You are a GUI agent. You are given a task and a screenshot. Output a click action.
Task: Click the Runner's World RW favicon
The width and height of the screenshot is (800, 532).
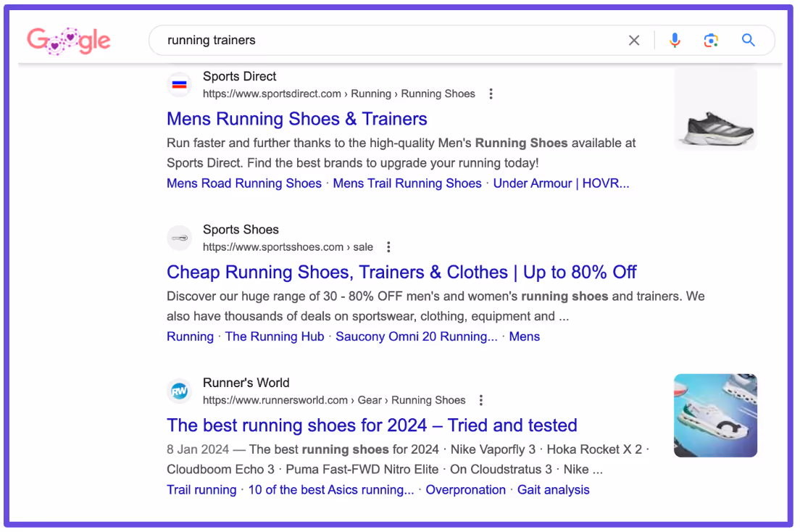(x=179, y=391)
